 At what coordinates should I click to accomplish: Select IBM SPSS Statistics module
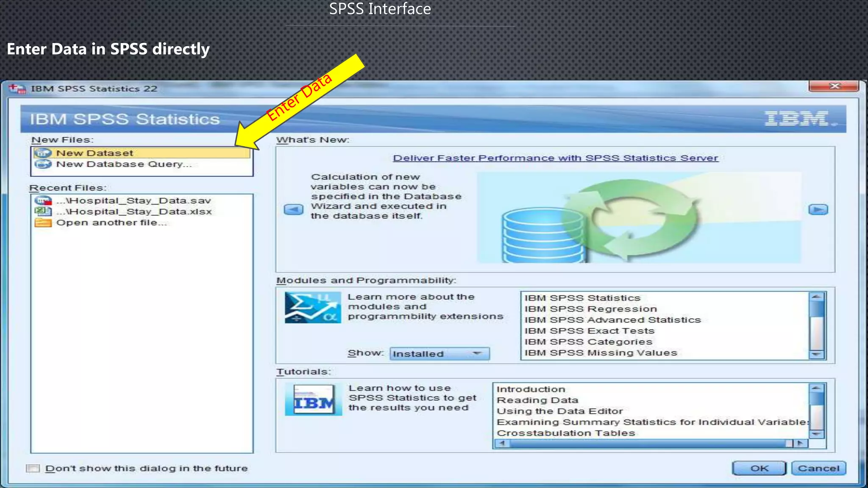[x=582, y=298]
